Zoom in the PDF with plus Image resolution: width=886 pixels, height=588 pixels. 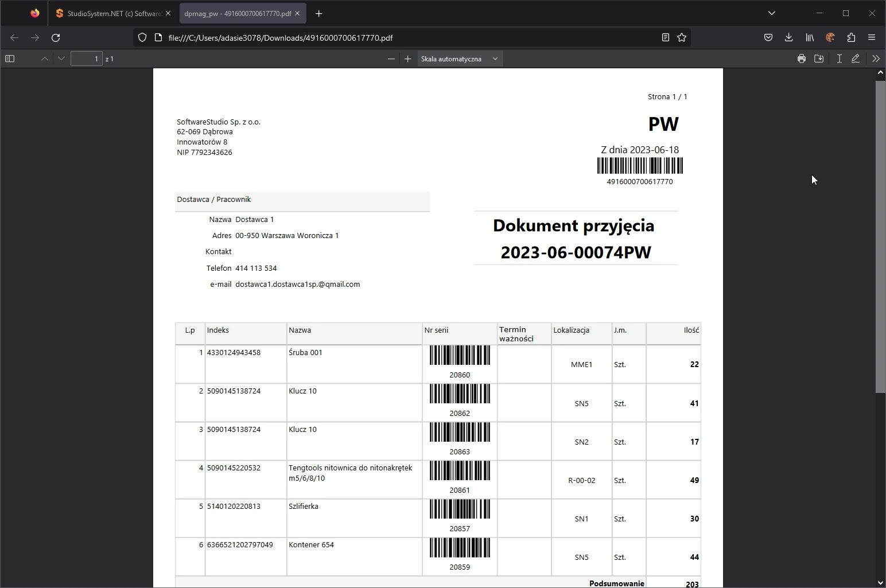coord(407,59)
